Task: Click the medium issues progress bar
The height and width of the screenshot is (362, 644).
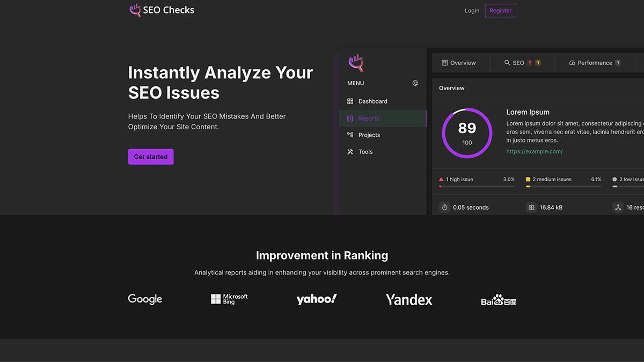Action: pos(563,186)
